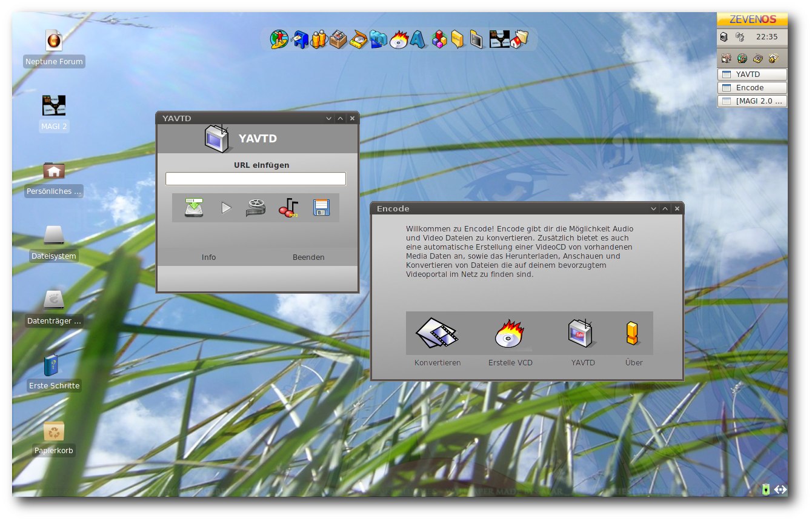Open the Erste Schritte help book icon
Image resolution: width=812 pixels, height=521 pixels.
pyautogui.click(x=52, y=365)
